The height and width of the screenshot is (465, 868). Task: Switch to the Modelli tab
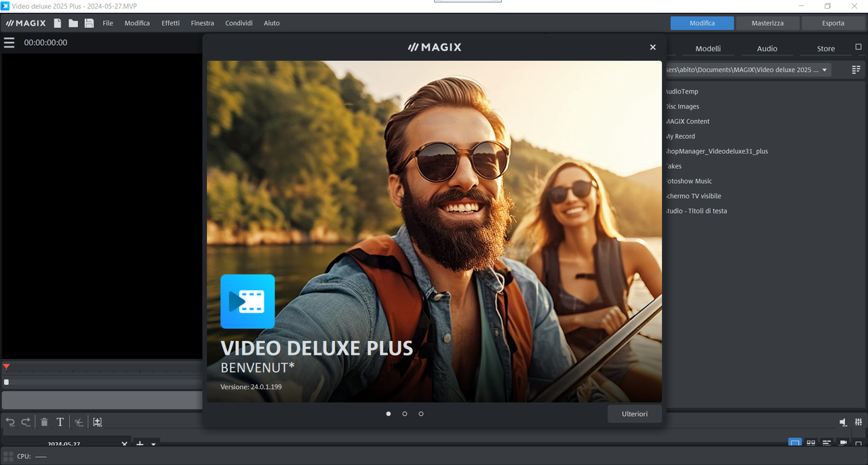(708, 49)
